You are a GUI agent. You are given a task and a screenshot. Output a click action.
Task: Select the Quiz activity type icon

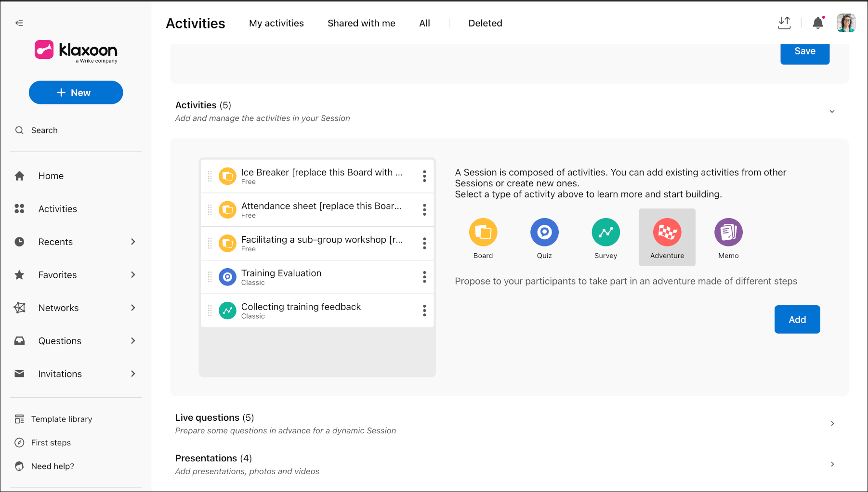tap(544, 233)
